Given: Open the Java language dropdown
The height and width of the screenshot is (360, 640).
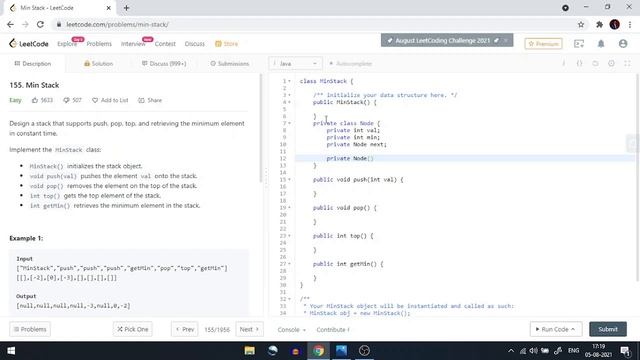Looking at the screenshot, I should [x=296, y=63].
